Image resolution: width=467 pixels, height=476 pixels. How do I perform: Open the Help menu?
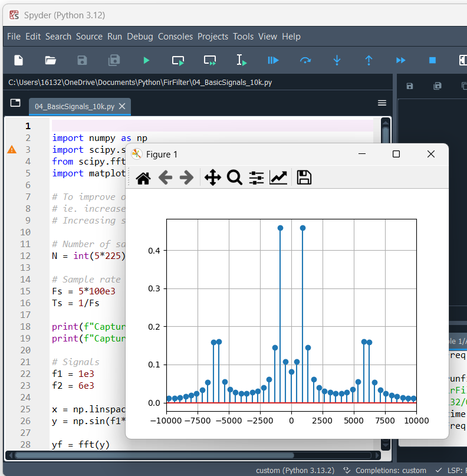click(x=291, y=37)
